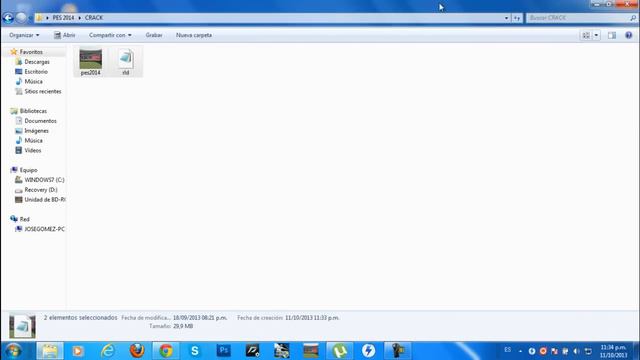
Task: Select Equipo in the navigation pane
Action: (28, 170)
